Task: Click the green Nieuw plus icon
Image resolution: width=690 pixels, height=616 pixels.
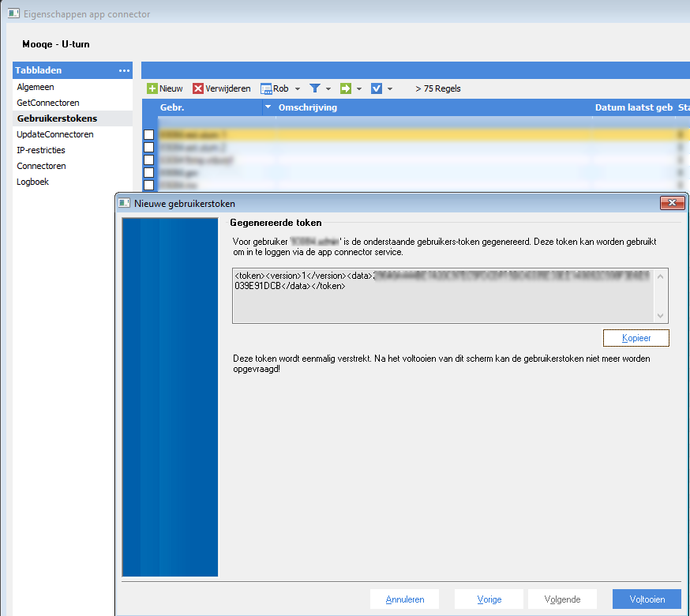Action: click(152, 88)
